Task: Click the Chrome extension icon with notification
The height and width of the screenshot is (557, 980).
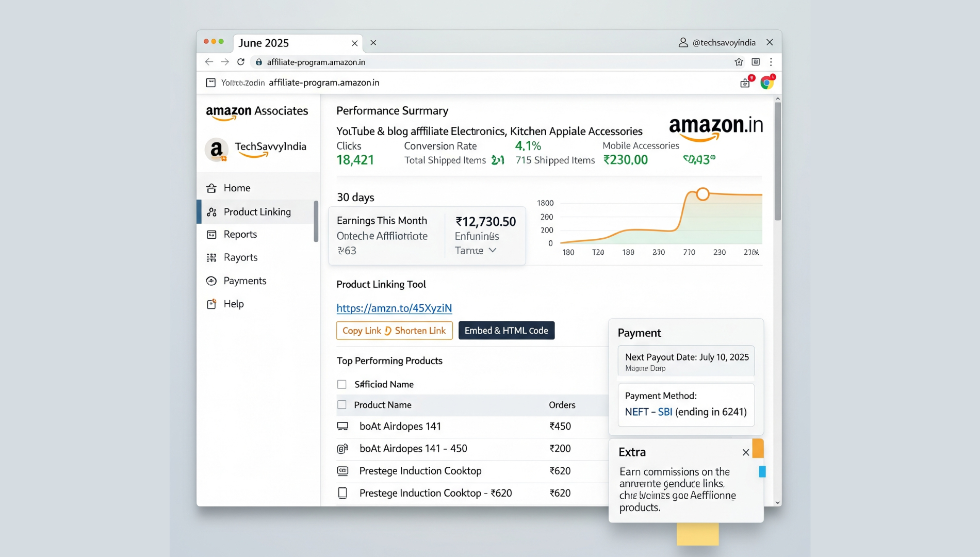Action: point(767,82)
